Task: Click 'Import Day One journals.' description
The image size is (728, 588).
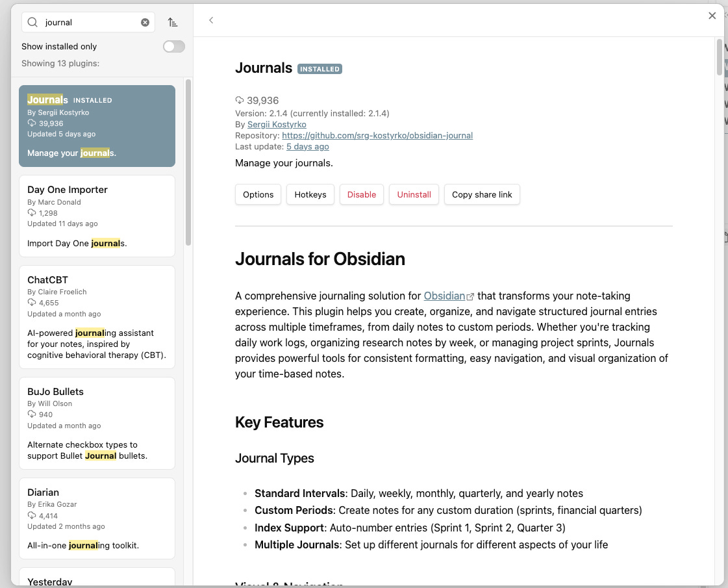Action: click(x=77, y=244)
